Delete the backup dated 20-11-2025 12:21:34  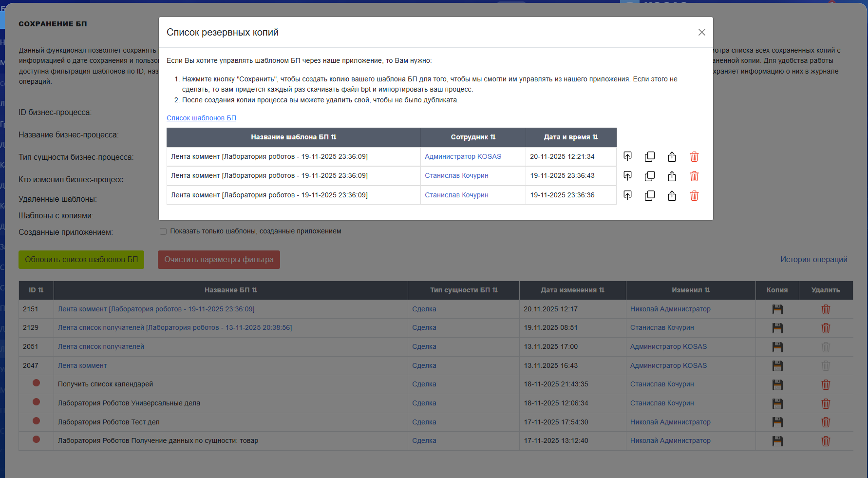pos(694,156)
